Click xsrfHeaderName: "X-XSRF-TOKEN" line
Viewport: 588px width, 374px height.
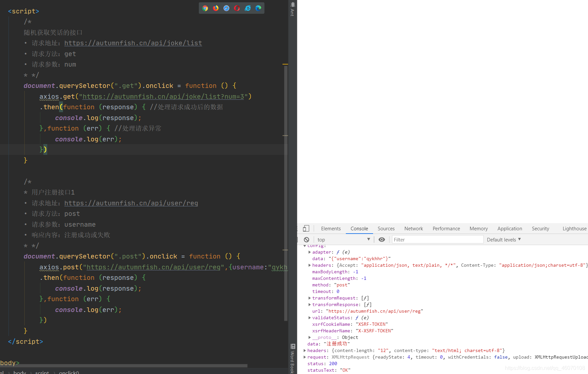coord(353,331)
